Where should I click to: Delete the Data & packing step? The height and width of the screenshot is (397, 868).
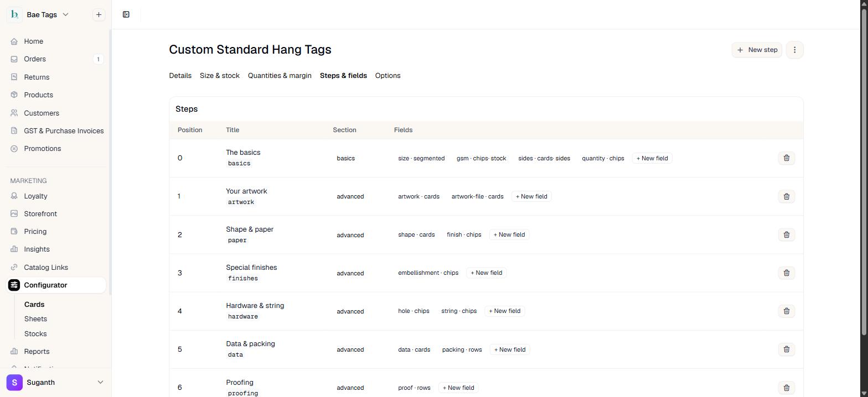click(x=786, y=349)
